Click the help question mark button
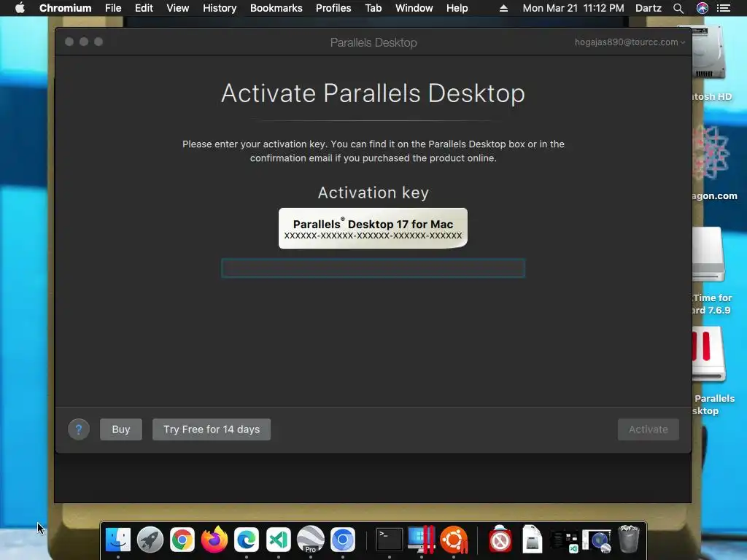The width and height of the screenshot is (747, 560). click(x=79, y=429)
